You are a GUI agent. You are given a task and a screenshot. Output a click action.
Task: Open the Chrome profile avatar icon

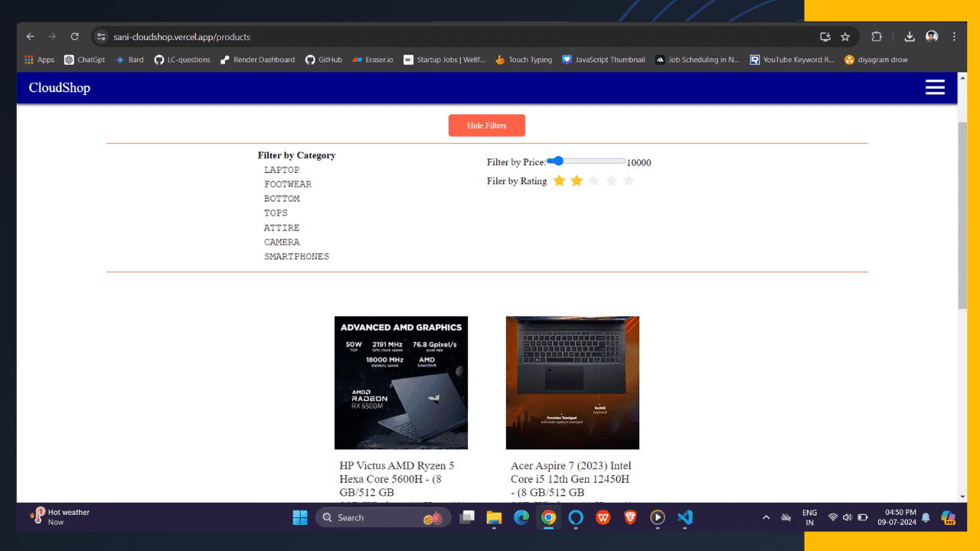tap(932, 36)
